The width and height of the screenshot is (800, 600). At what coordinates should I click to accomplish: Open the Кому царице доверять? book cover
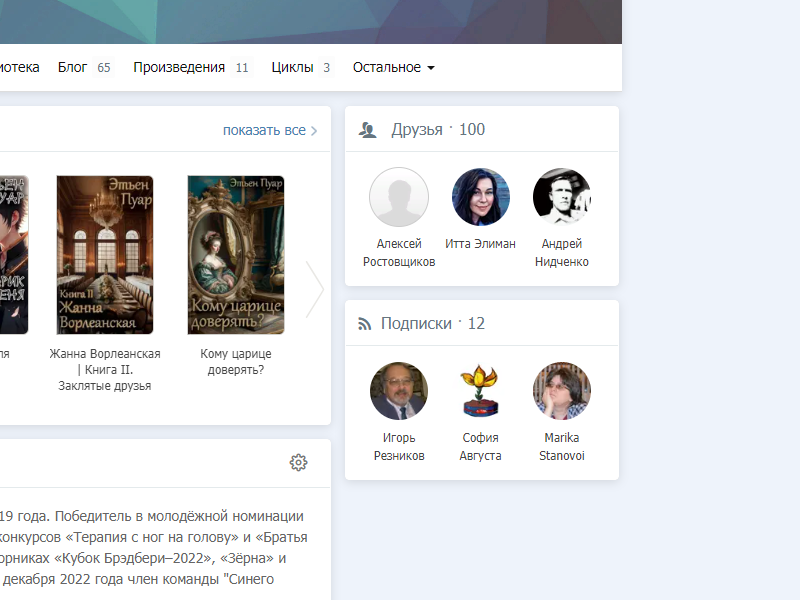click(x=236, y=255)
